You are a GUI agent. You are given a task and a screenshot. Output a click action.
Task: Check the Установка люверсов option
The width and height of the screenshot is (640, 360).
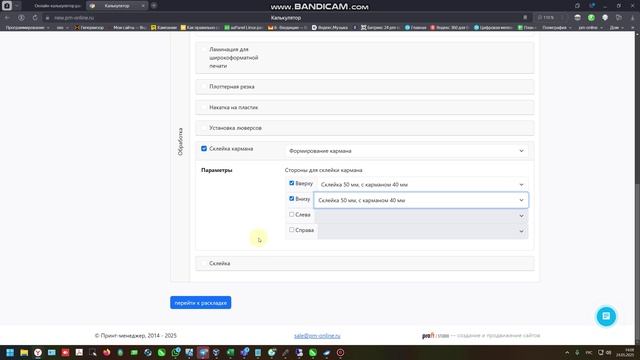204,128
